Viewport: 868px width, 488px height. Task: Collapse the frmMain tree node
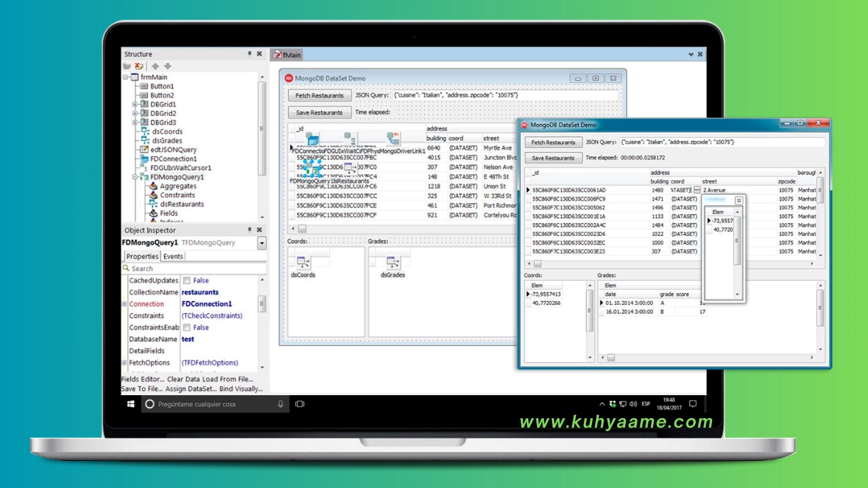pos(125,77)
